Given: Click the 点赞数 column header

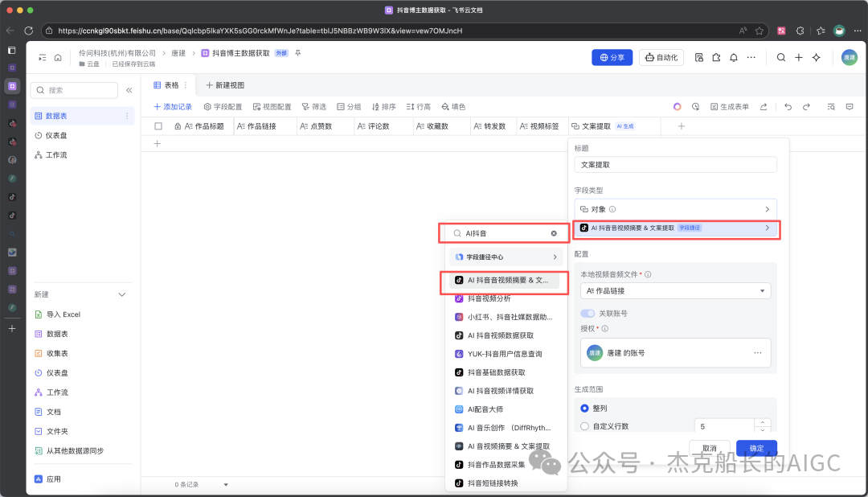Looking at the screenshot, I should (325, 126).
